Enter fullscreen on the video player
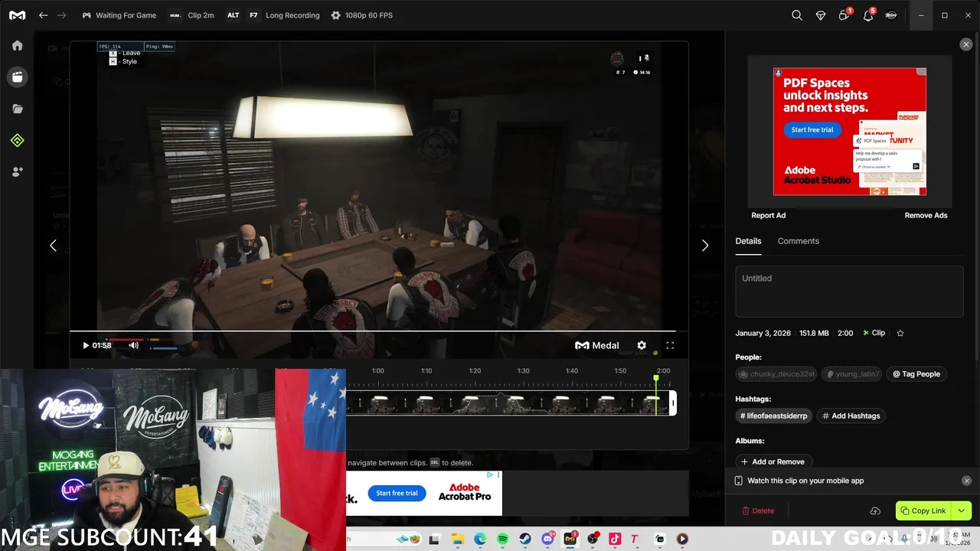 click(670, 346)
